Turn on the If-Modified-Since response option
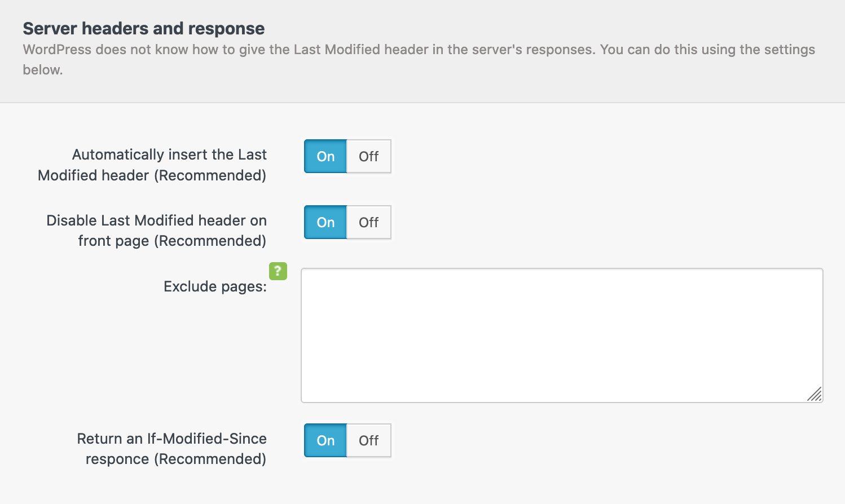This screenshot has width=845, height=504. point(325,440)
